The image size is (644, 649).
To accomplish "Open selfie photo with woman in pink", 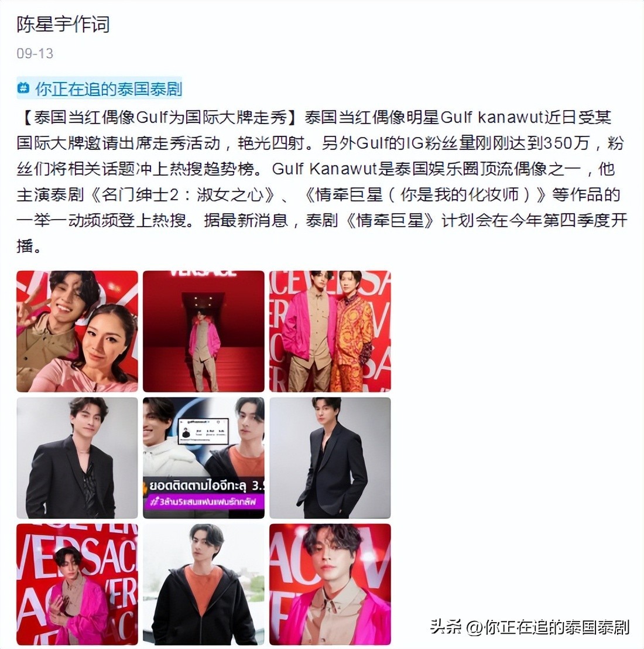I will pos(77,331).
